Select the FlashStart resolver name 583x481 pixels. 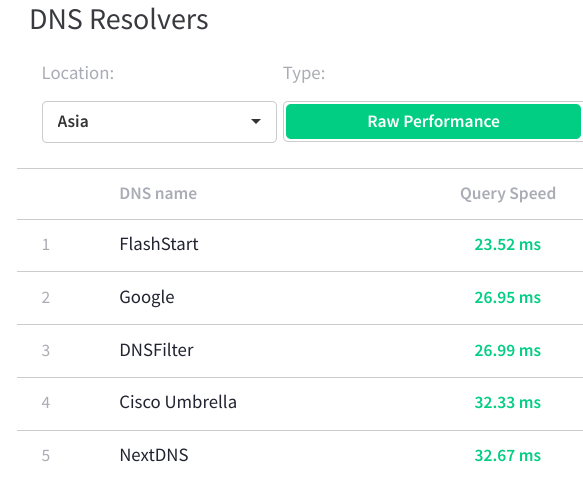point(159,245)
